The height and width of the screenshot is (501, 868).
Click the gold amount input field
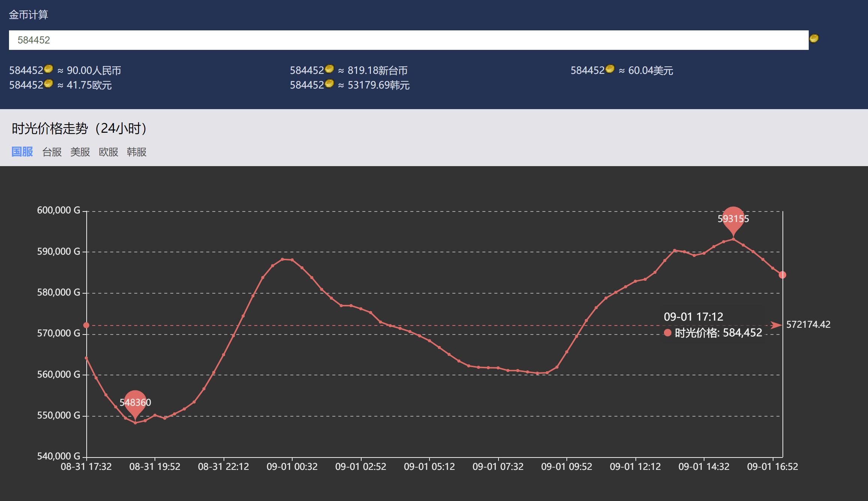point(408,40)
